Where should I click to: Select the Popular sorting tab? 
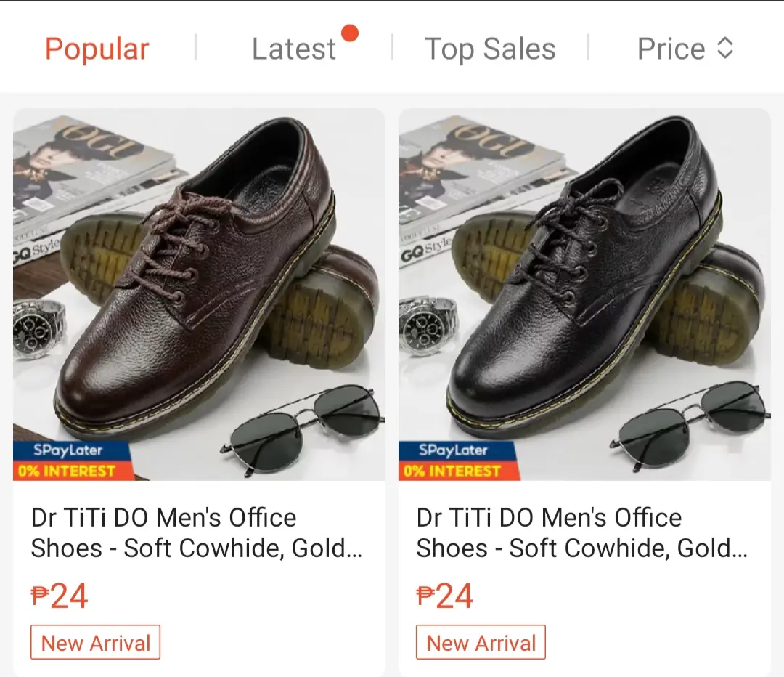pos(97,49)
